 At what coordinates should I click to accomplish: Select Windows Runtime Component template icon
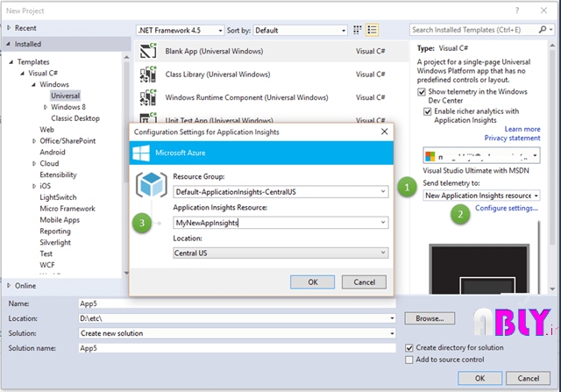tap(148, 97)
